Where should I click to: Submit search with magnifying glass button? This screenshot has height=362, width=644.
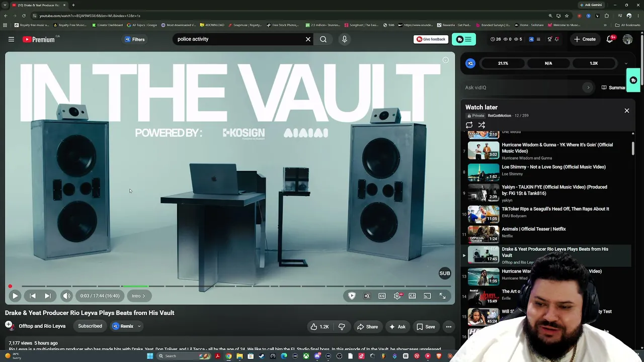(x=323, y=39)
